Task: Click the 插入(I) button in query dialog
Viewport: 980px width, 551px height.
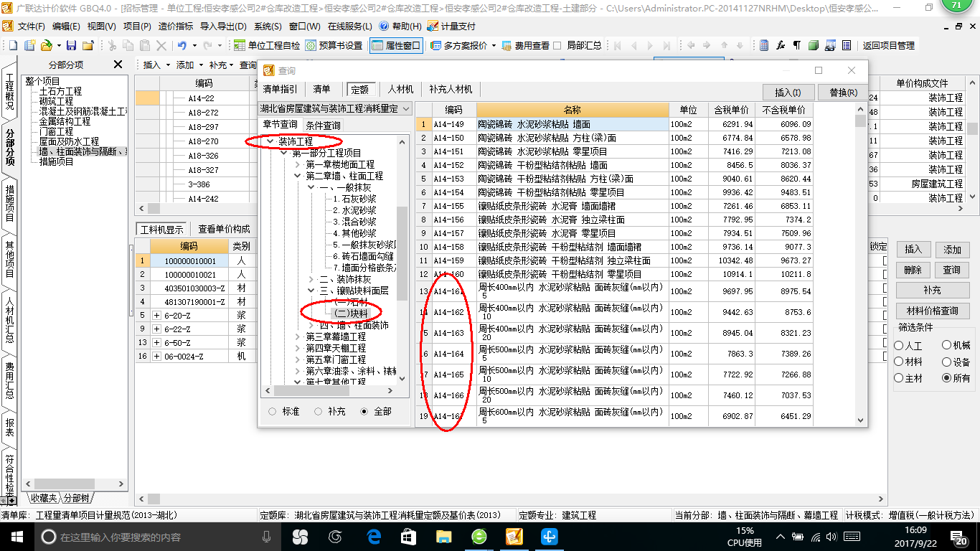Action: pyautogui.click(x=787, y=93)
